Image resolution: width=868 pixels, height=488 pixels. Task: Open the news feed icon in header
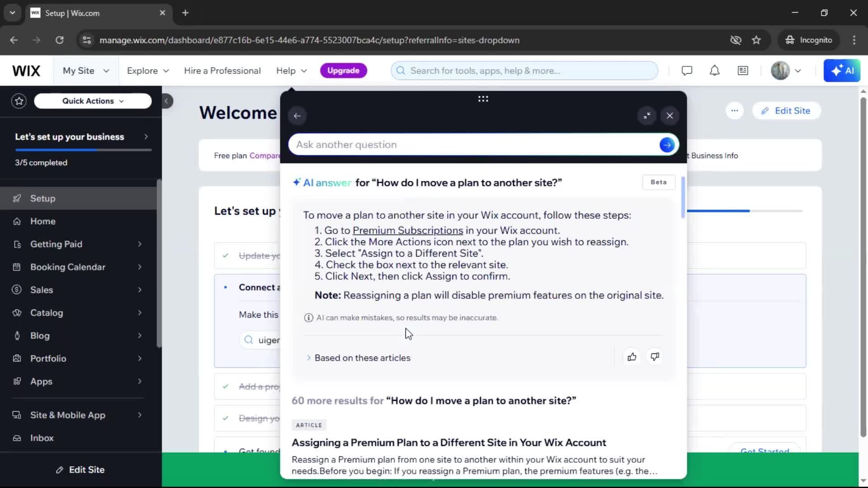[x=743, y=70]
